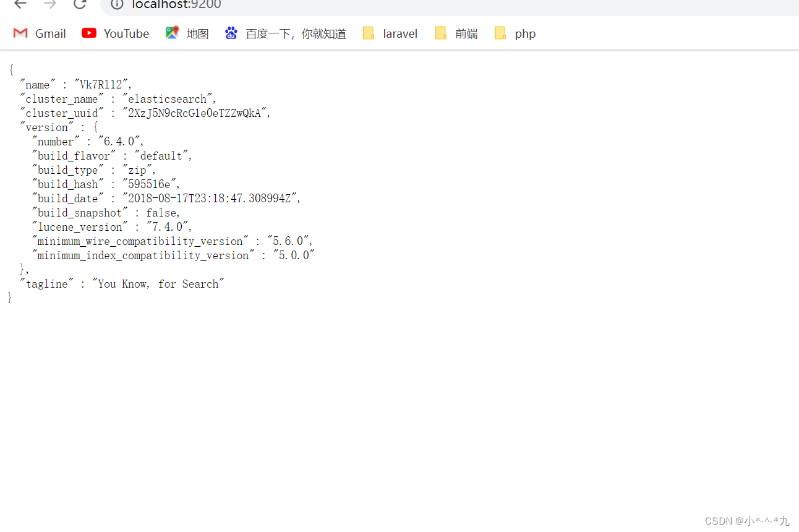Click the browser back arrow
799x532 pixels.
pyautogui.click(x=20, y=4)
